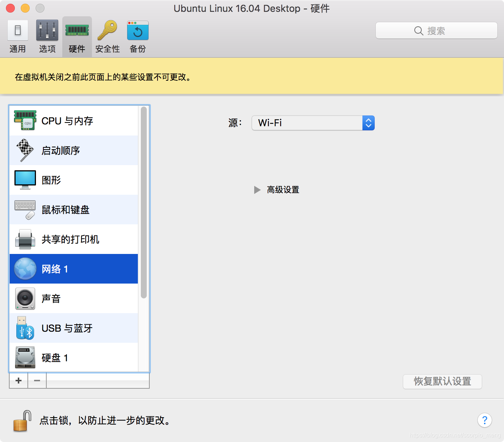This screenshot has height=442, width=504.
Task: Select the 共享的打印机 row label
Action: click(x=70, y=239)
